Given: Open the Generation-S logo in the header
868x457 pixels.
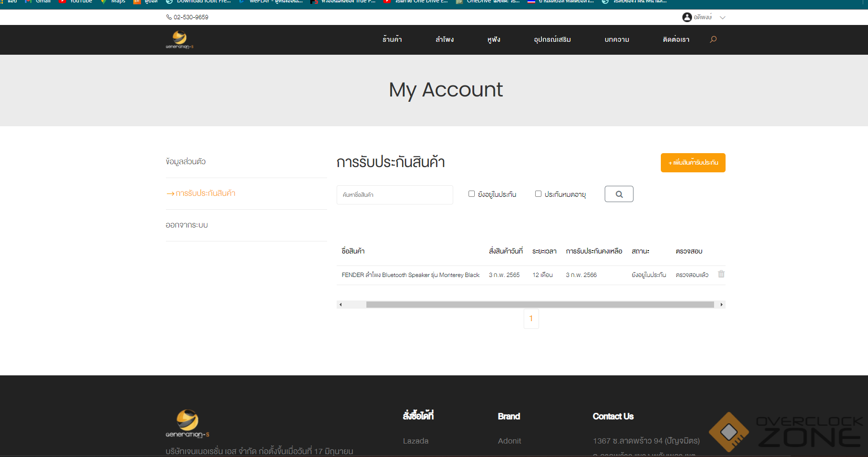Looking at the screenshot, I should [180, 40].
